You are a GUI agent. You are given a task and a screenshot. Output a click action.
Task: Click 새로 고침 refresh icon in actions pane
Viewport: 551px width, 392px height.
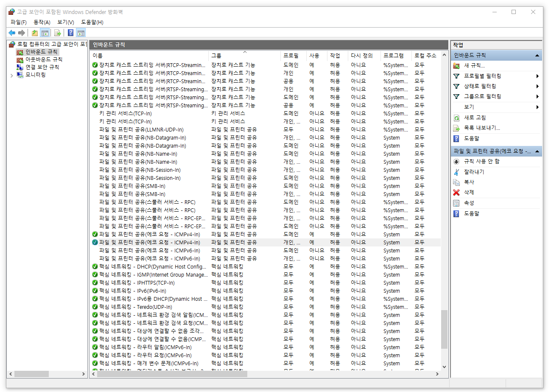coord(456,118)
